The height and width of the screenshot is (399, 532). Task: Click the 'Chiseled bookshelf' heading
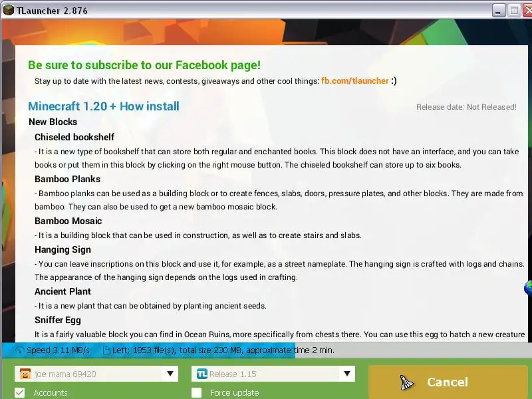coord(74,137)
